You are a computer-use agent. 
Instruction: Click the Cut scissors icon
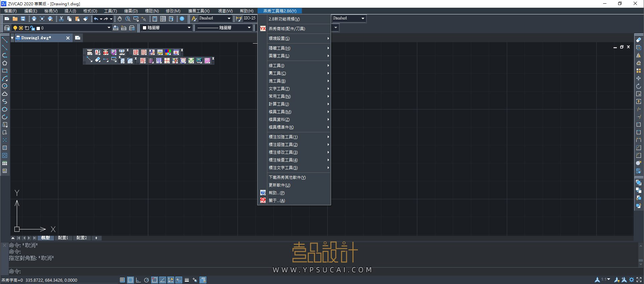[61, 19]
